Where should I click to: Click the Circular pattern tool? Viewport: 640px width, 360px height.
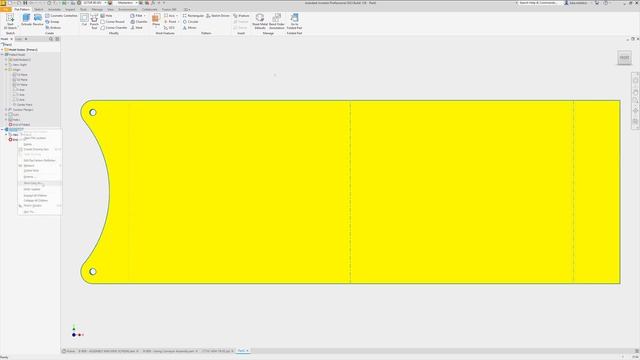tap(190, 22)
